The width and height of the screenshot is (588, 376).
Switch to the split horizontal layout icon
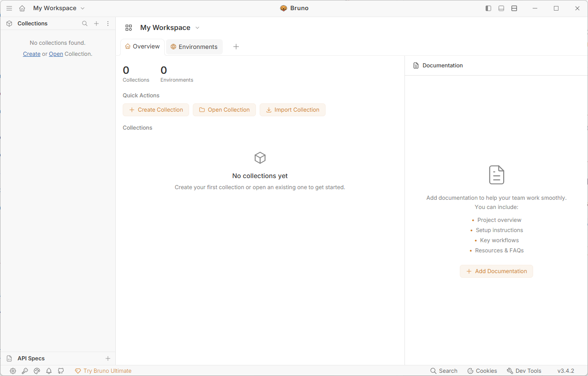click(x=514, y=8)
